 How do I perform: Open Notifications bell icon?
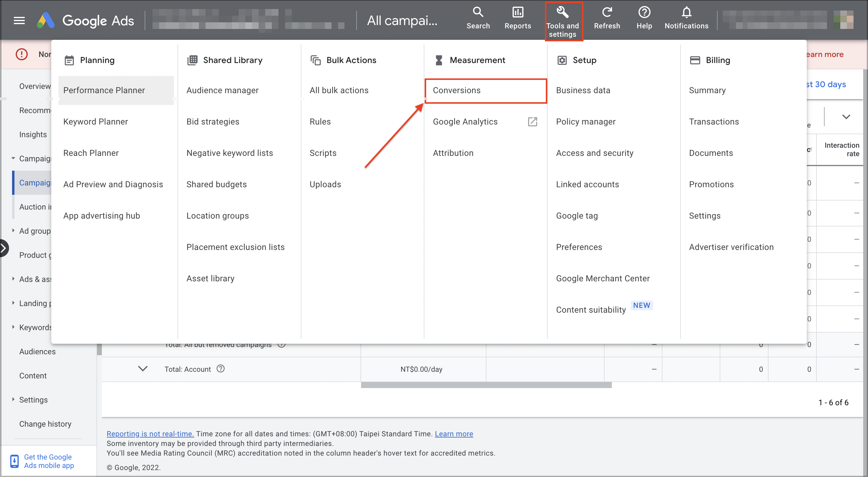click(x=686, y=13)
